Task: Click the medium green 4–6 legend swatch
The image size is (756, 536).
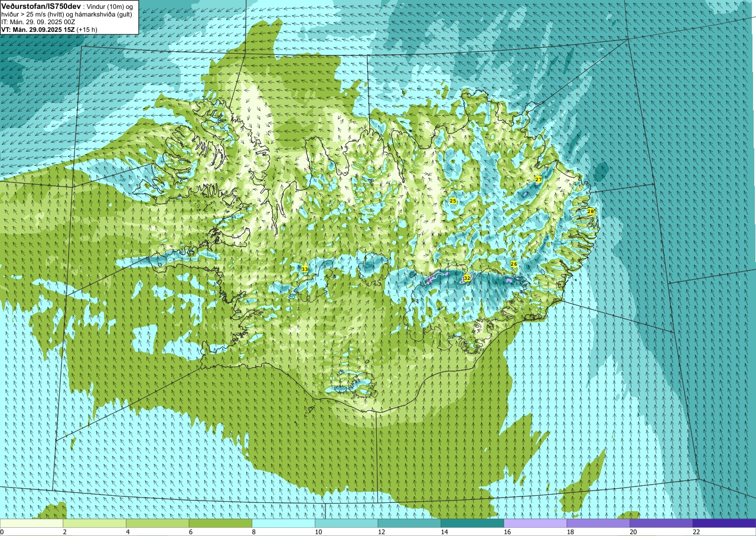Action: click(158, 523)
